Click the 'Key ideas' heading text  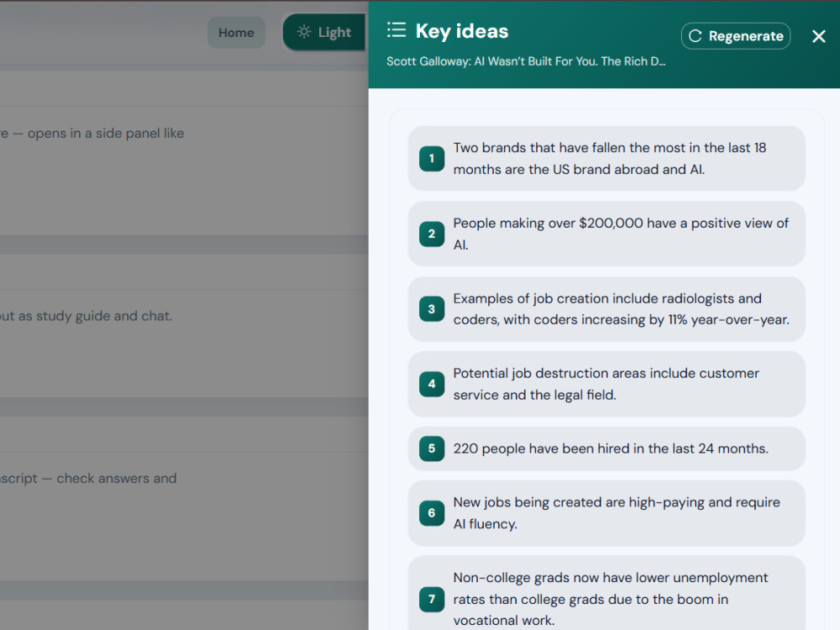pos(462,31)
